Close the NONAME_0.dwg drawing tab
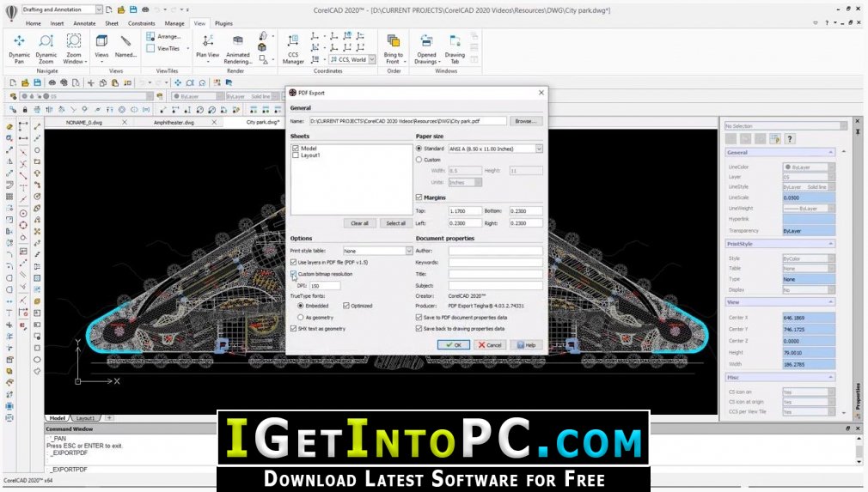 [x=125, y=122]
